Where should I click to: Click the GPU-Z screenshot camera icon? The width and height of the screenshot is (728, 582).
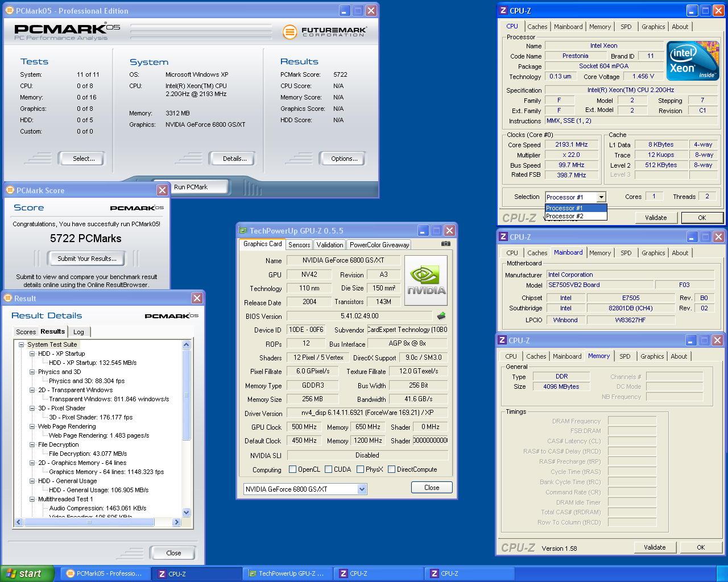tap(445, 244)
